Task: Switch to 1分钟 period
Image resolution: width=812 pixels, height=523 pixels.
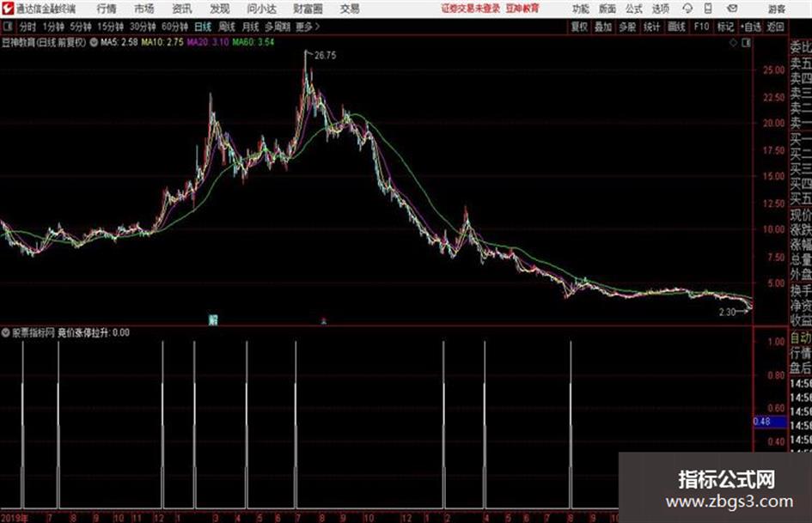Action: [x=53, y=27]
